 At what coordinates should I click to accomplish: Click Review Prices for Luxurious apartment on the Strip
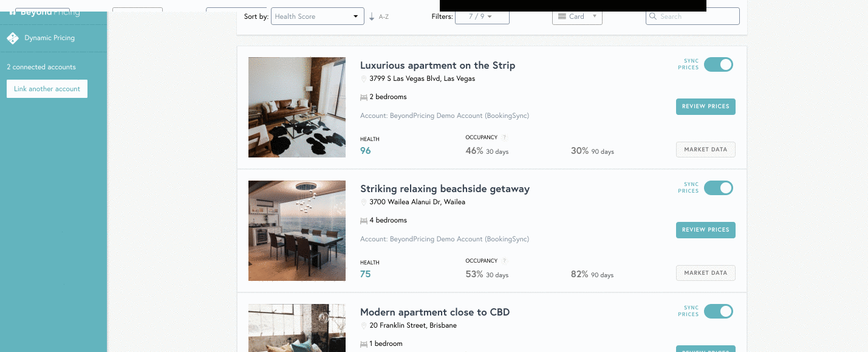(706, 106)
